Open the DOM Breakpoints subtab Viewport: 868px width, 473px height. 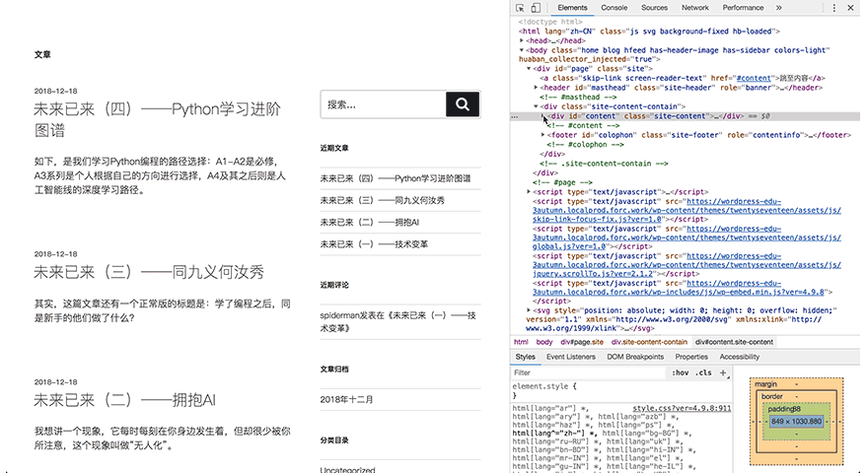tap(635, 357)
